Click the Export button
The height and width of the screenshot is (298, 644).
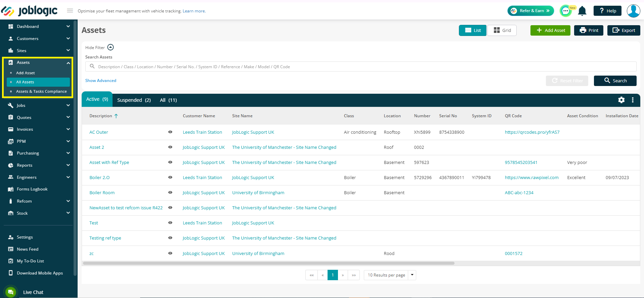coord(624,30)
